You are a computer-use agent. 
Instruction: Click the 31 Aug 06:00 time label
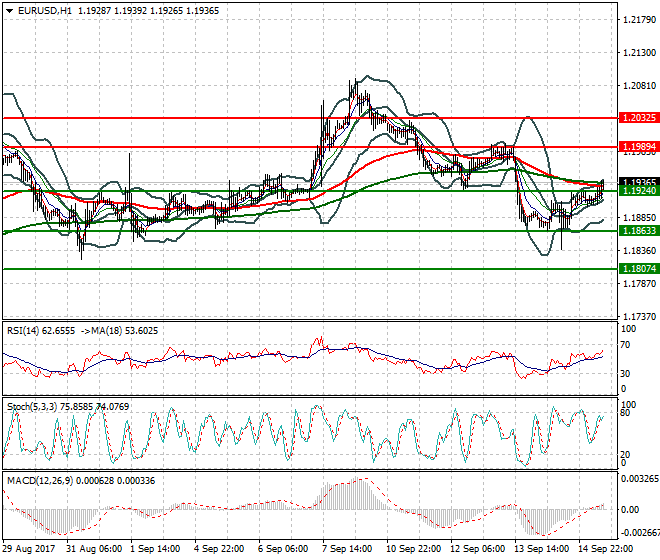tap(94, 549)
